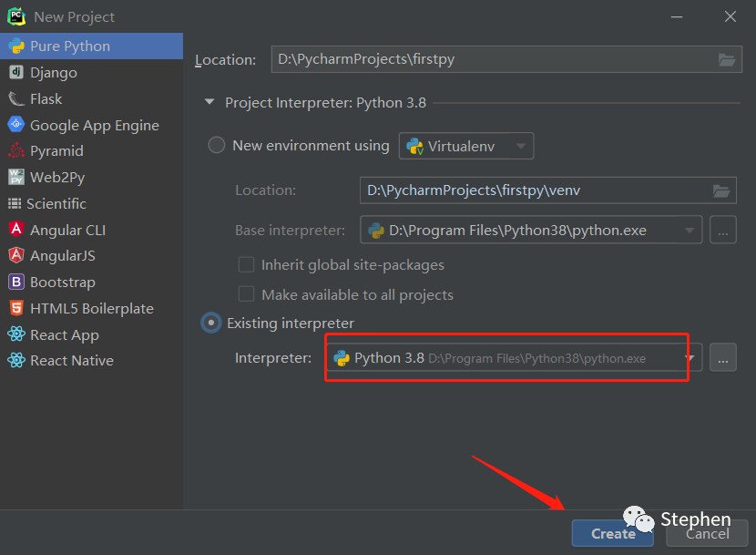756x555 pixels.
Task: Open the Base interpreter dropdown
Action: pyautogui.click(x=531, y=231)
